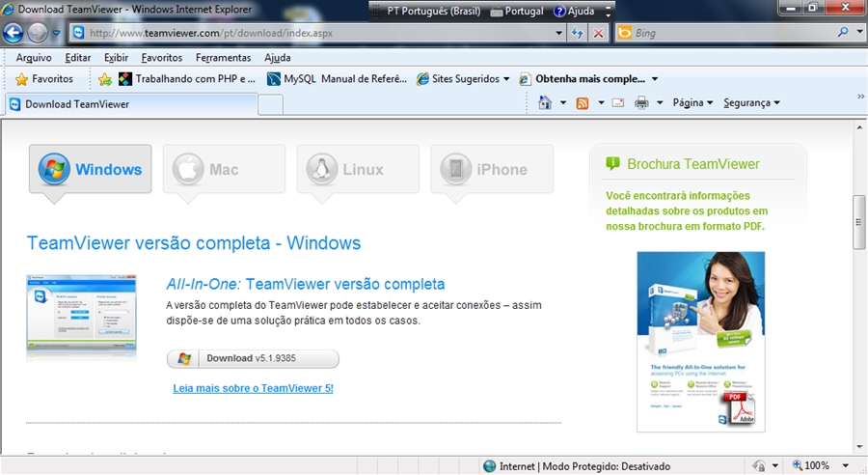
Task: Click the Internet zone globe icon
Action: point(489,466)
